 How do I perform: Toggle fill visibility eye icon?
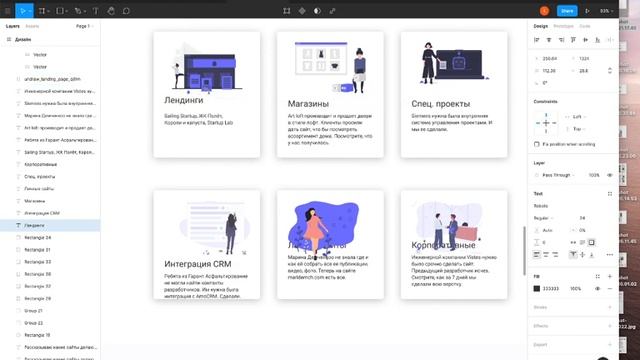598,289
